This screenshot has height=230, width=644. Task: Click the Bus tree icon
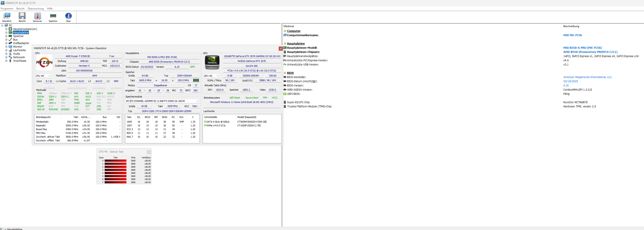click(x=10, y=39)
